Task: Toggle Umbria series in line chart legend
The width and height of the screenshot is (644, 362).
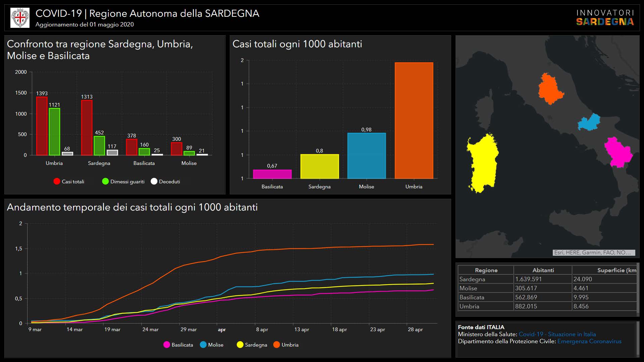Action: (x=277, y=345)
